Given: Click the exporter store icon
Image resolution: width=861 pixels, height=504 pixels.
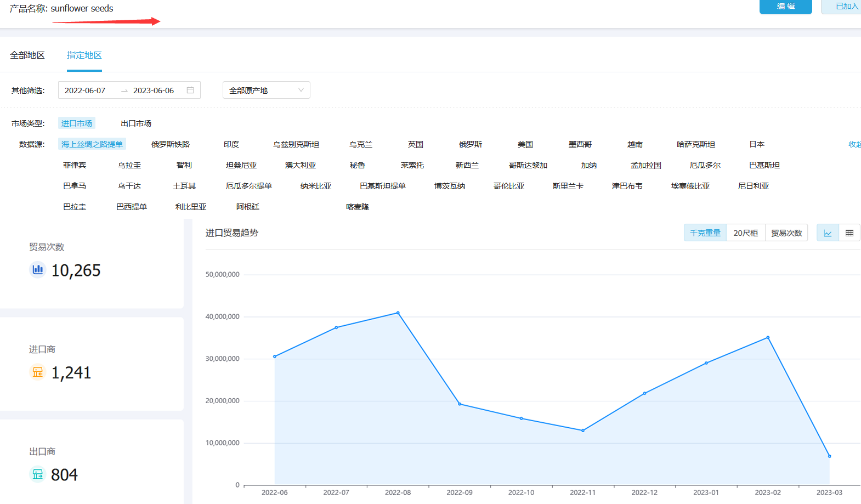Looking at the screenshot, I should pyautogui.click(x=37, y=474).
